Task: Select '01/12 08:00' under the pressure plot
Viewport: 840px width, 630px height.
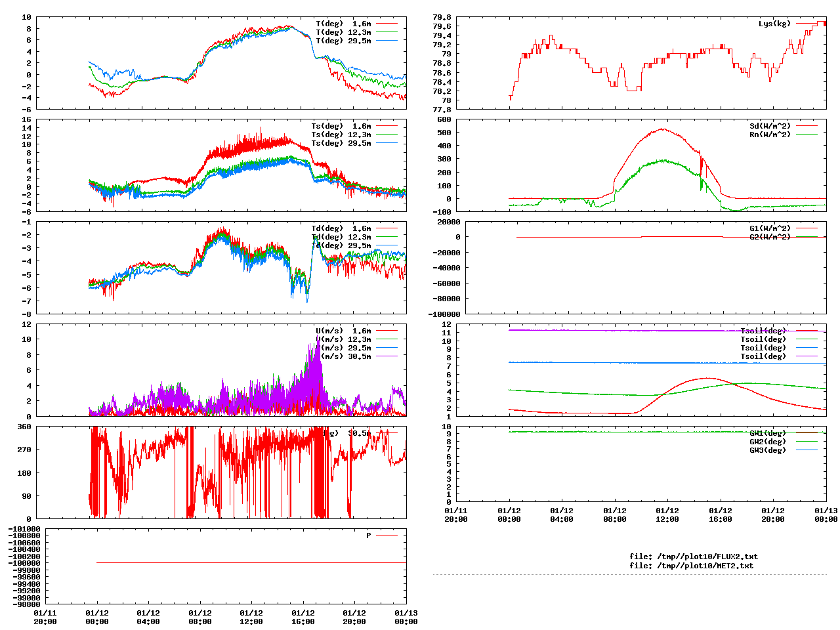Action: click(200, 617)
